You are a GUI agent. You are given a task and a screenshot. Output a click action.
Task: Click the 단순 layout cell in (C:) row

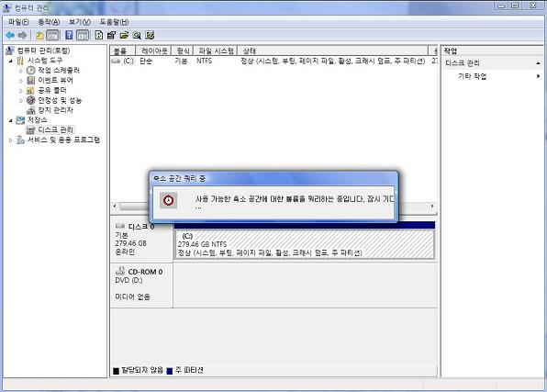146,62
